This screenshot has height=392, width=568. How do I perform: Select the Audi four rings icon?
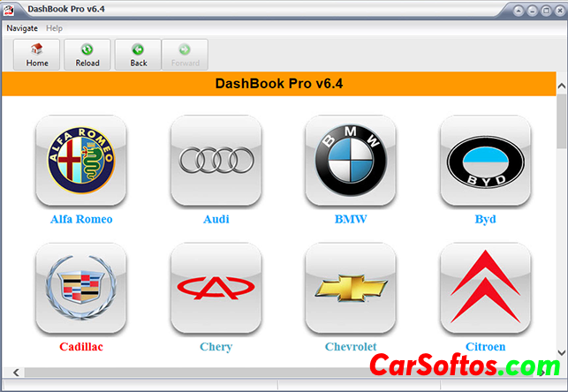(216, 161)
